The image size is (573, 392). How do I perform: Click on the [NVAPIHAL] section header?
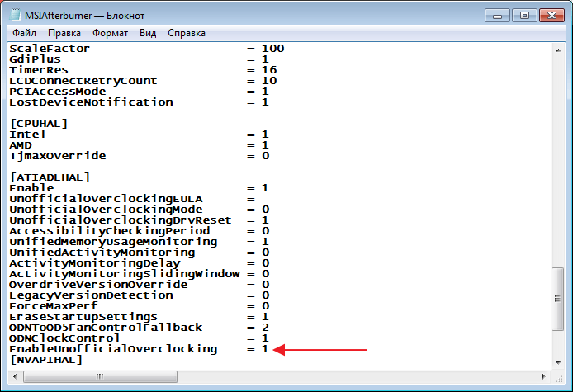pyautogui.click(x=45, y=360)
